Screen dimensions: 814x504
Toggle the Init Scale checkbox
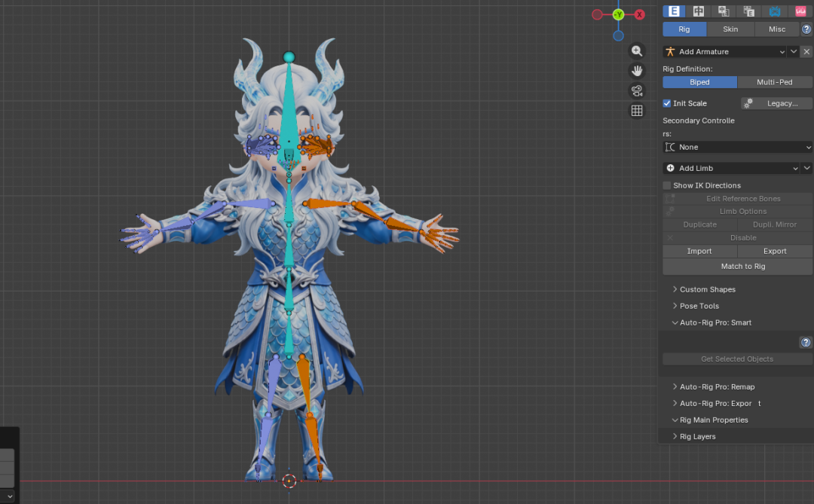[x=667, y=103]
